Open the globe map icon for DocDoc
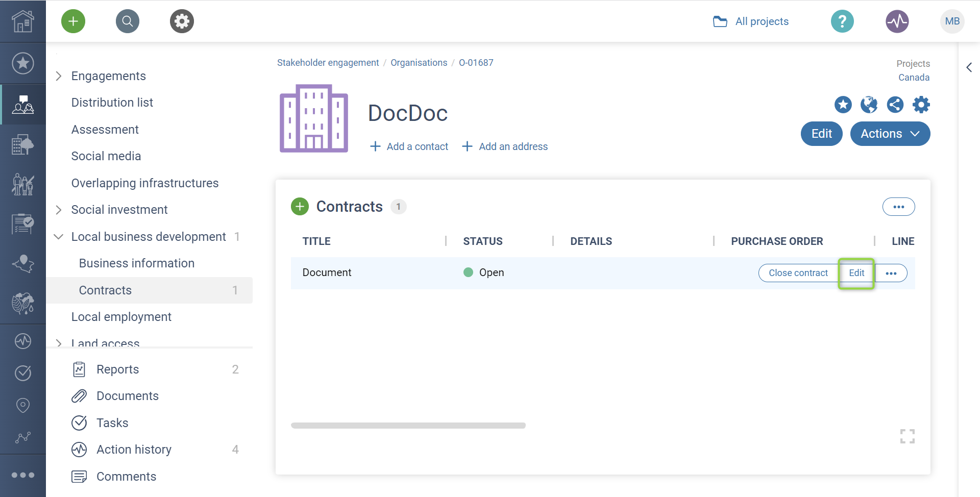The image size is (980, 497). pos(869,105)
